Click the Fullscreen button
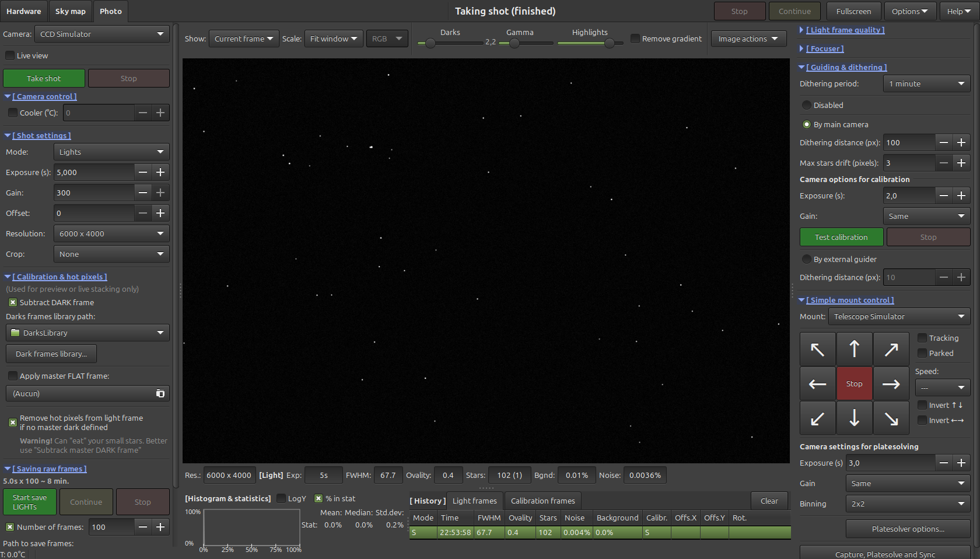 coord(853,11)
